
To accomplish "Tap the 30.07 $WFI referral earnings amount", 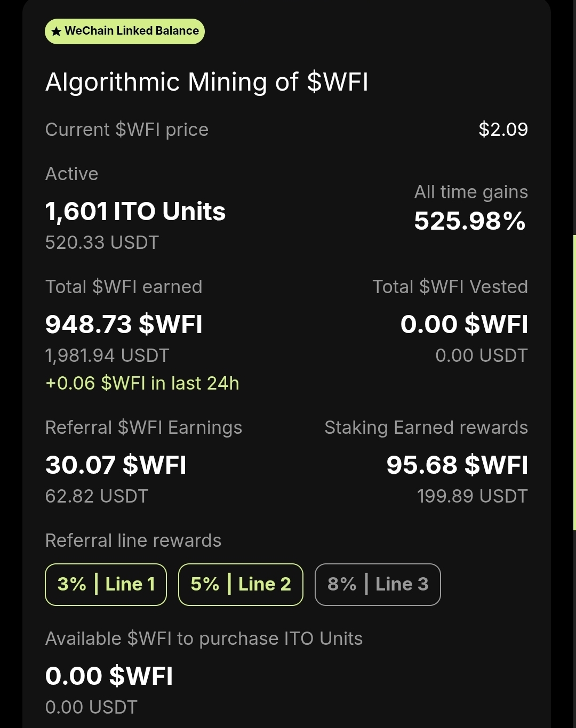I will [116, 465].
